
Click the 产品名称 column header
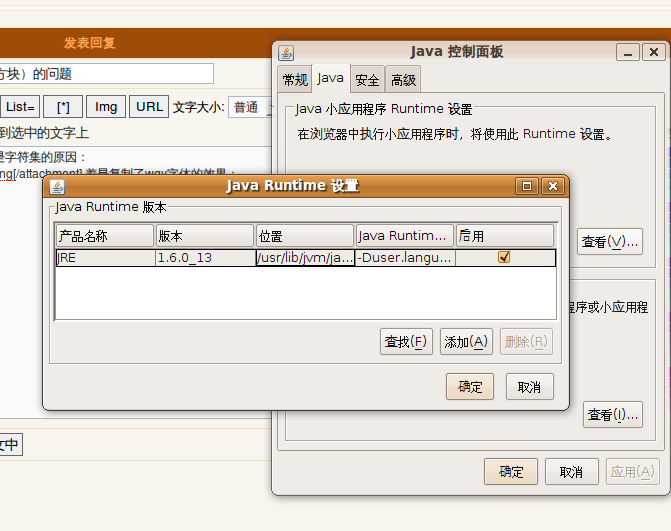105,236
